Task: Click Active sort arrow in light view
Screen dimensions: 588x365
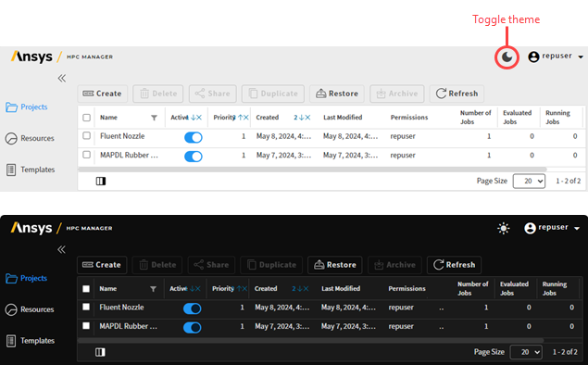Action: (194, 118)
